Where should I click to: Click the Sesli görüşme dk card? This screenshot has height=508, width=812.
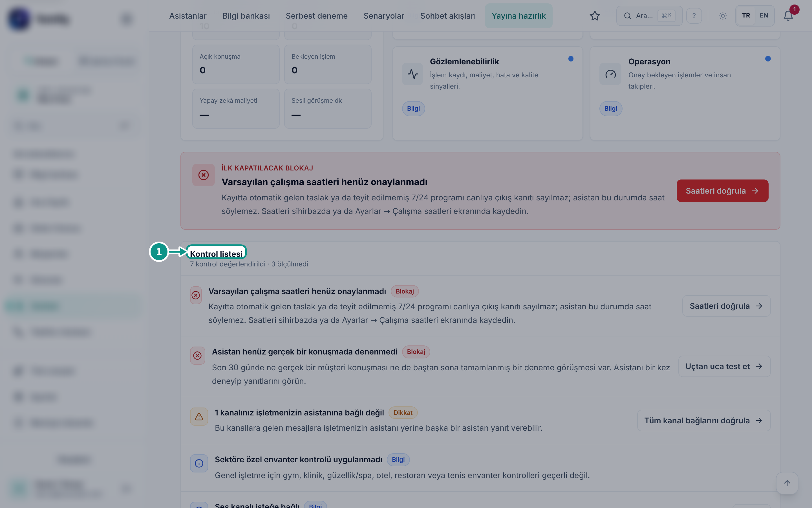pyautogui.click(x=328, y=109)
